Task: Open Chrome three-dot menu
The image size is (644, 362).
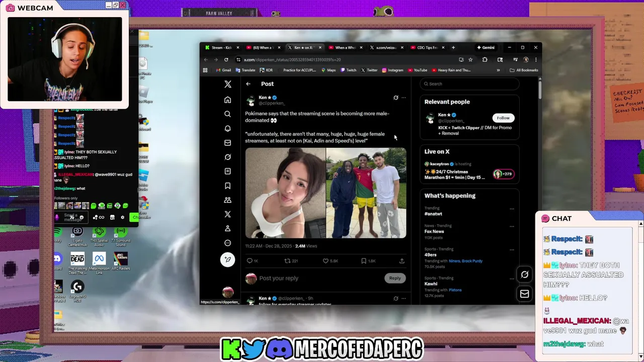Action: click(536, 60)
